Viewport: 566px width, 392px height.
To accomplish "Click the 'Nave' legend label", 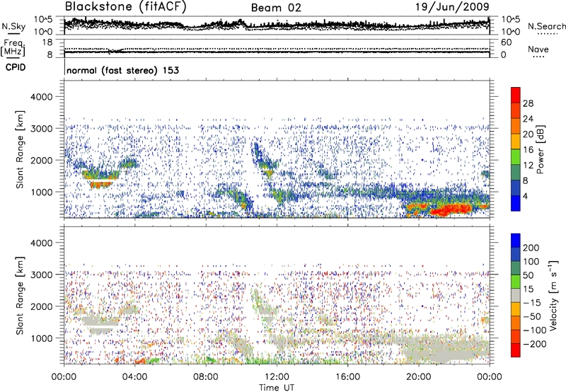I will click(538, 50).
